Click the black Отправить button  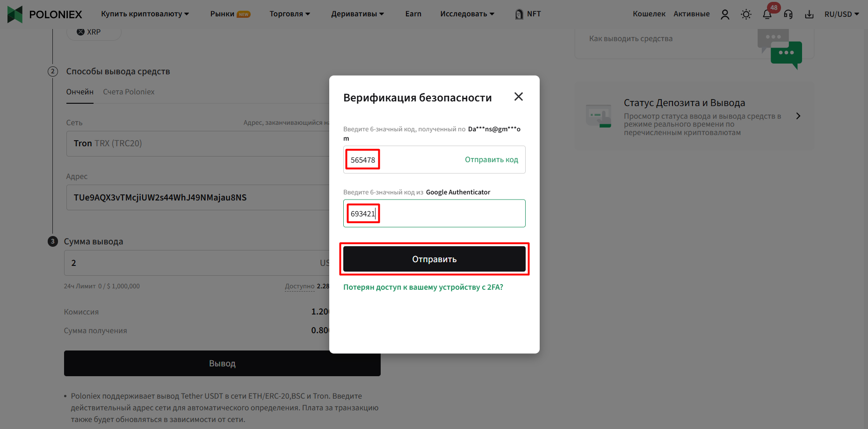[434, 259]
